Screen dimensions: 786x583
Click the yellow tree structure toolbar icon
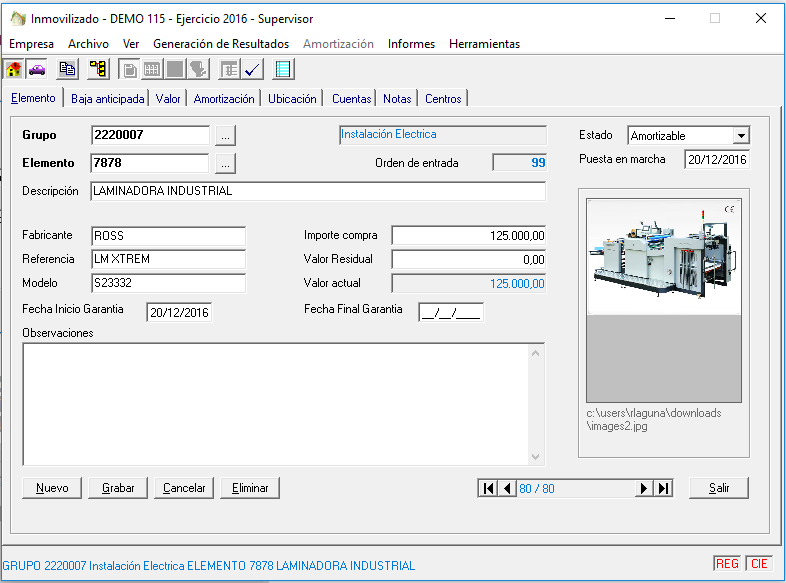(x=98, y=69)
